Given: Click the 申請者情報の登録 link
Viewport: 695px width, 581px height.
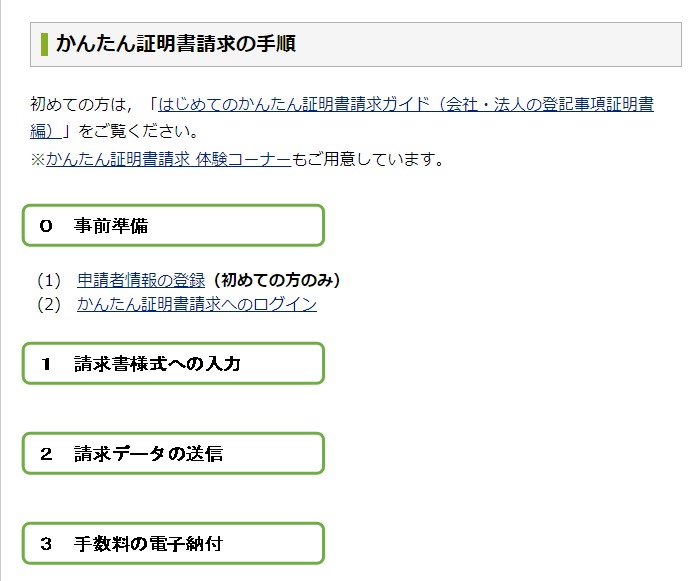Looking at the screenshot, I should click(141, 280).
